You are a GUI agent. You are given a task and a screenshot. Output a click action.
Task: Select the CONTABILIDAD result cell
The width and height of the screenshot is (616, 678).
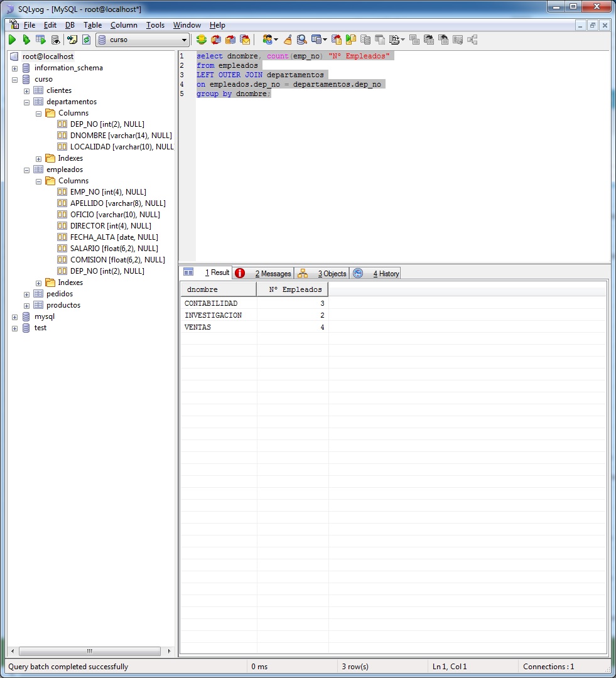[219, 303]
